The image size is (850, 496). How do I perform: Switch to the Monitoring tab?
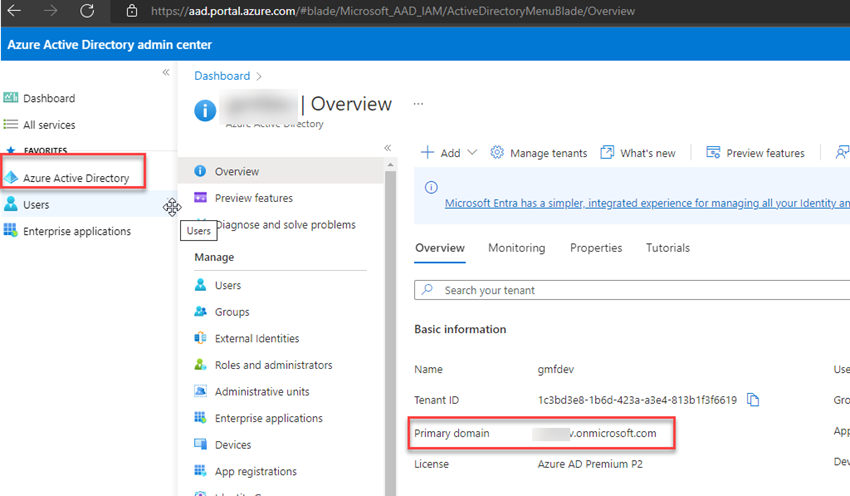pos(517,248)
